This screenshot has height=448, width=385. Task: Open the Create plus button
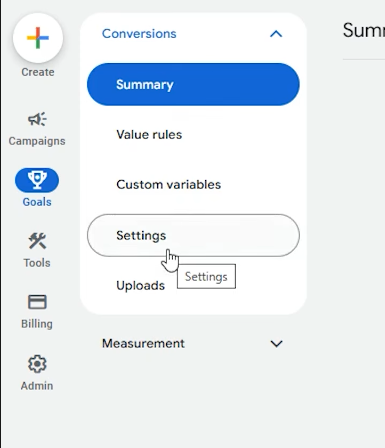point(38,38)
